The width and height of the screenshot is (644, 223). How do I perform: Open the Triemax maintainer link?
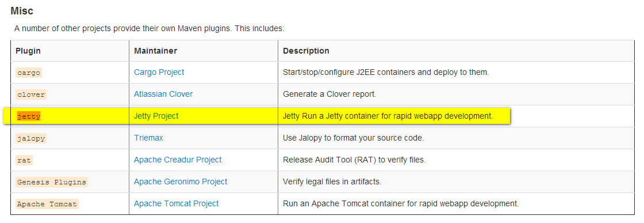point(148,138)
